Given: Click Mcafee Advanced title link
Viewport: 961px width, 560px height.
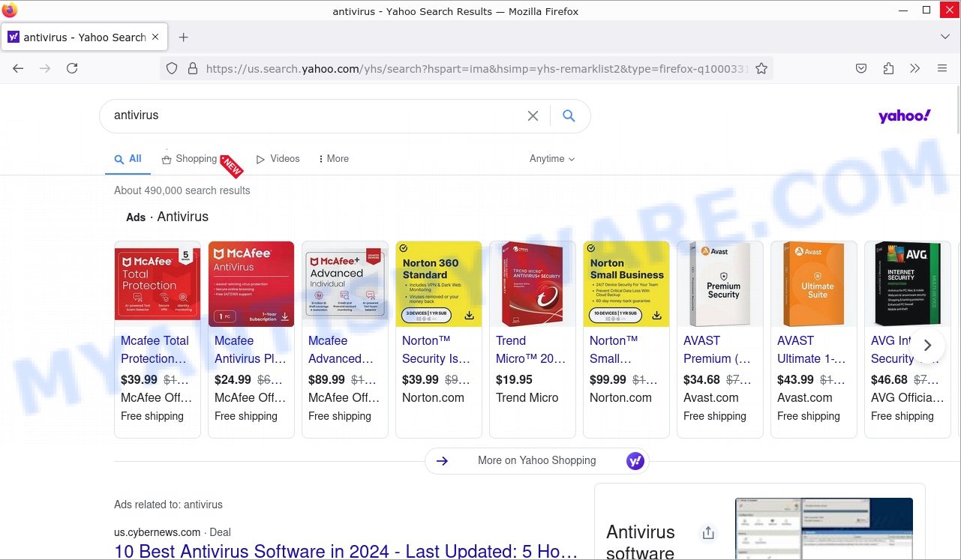Looking at the screenshot, I should 341,349.
